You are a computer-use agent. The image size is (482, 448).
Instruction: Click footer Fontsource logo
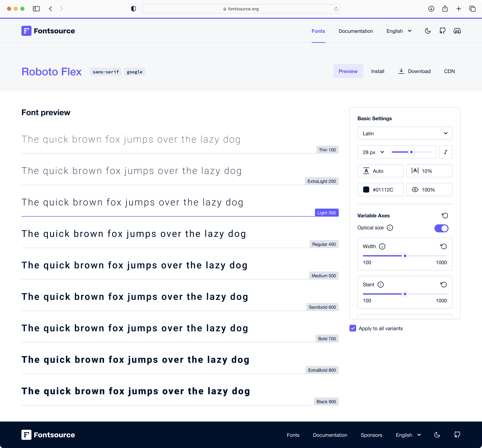point(48,435)
